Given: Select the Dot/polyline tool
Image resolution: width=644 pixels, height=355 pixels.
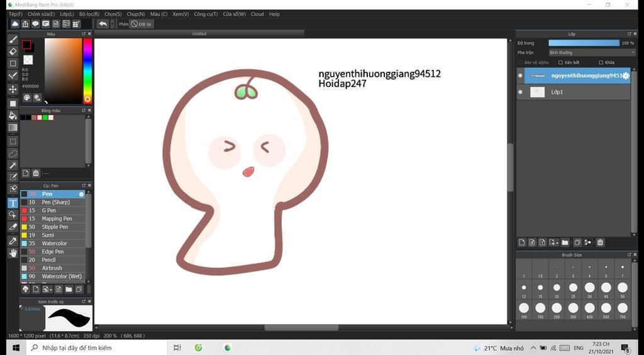Looking at the screenshot, I should (13, 76).
